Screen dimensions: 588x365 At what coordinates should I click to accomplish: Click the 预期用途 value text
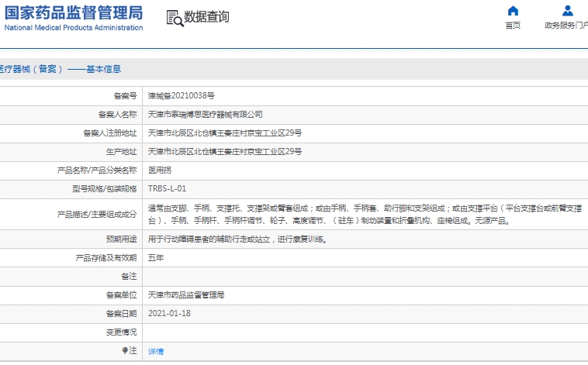point(237,239)
